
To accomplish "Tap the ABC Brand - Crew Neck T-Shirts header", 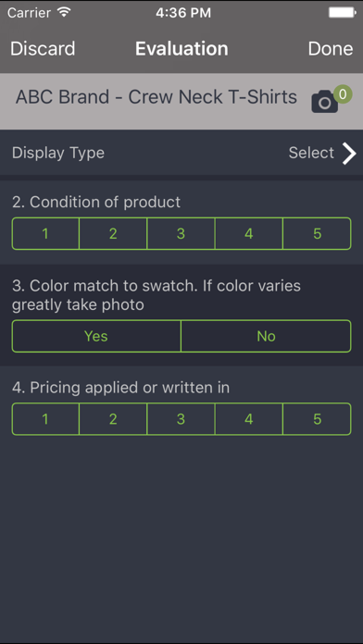I will tap(156, 97).
